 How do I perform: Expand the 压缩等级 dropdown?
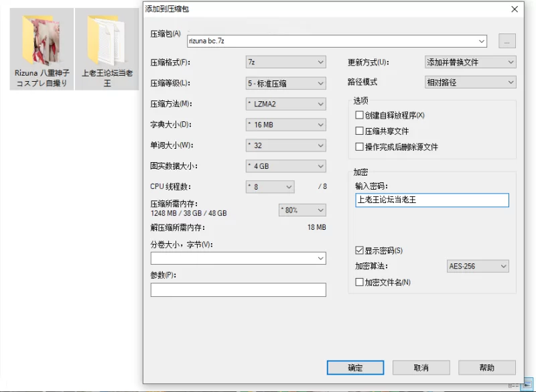pos(285,84)
